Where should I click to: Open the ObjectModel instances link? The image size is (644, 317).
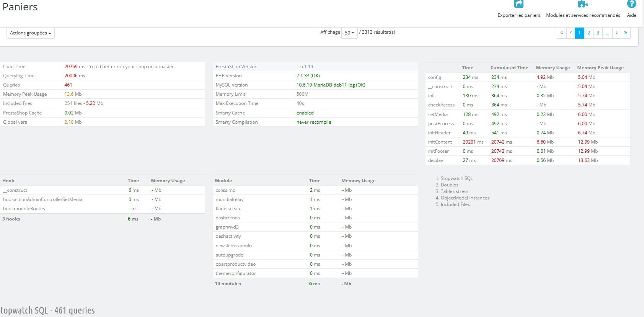point(465,198)
